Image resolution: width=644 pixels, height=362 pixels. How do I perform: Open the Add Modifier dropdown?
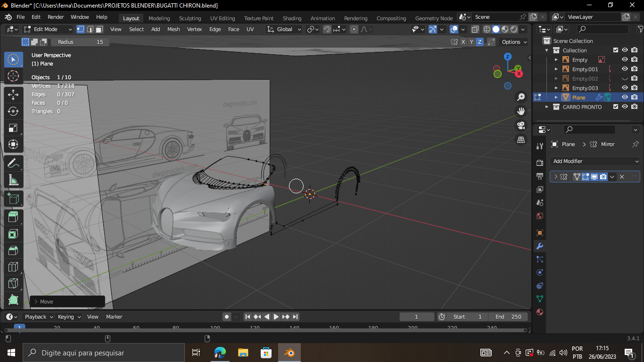[x=595, y=161]
